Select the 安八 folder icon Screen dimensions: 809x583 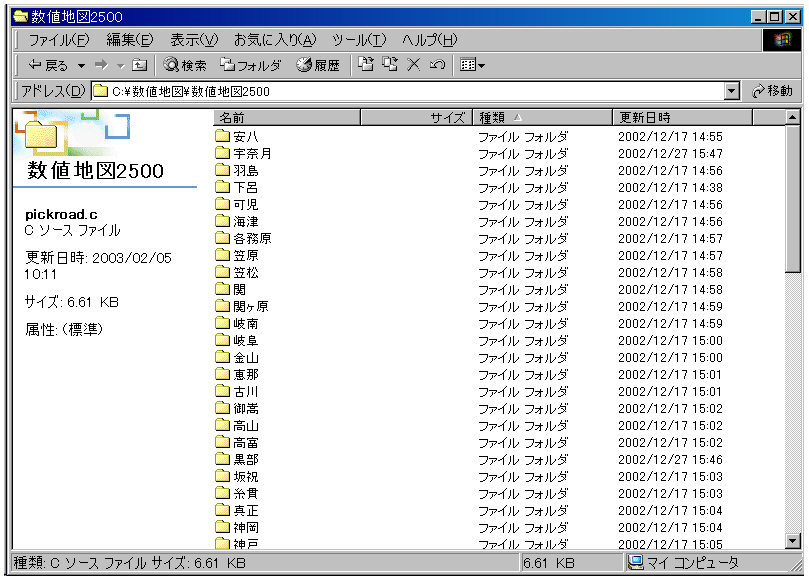tap(222, 136)
